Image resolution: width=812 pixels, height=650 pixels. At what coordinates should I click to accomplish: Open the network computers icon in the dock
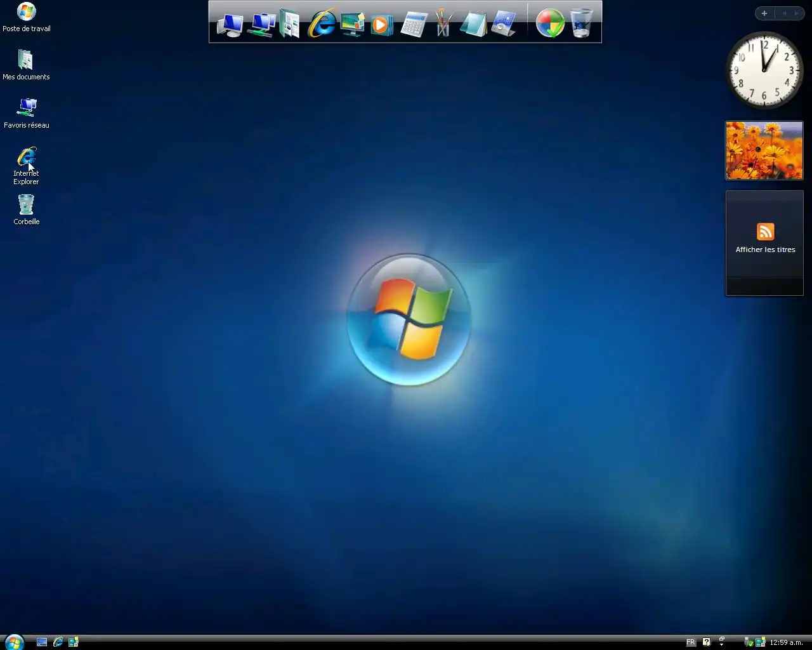pyautogui.click(x=261, y=24)
